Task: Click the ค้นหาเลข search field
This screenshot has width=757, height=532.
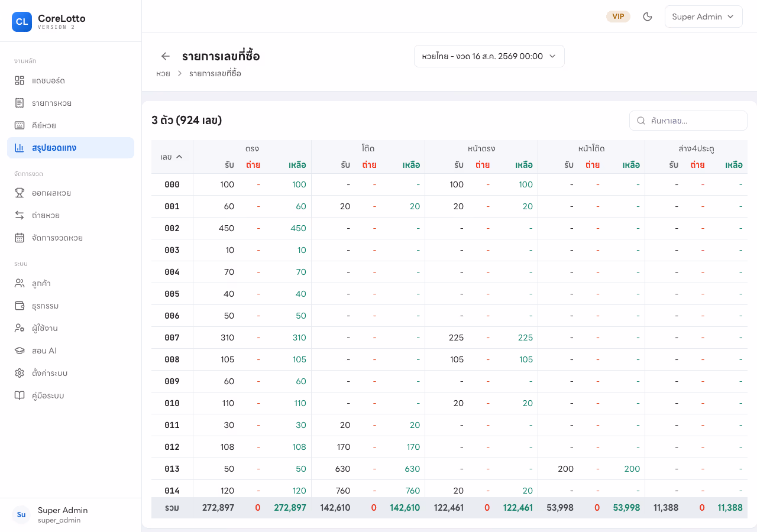Action: click(688, 121)
